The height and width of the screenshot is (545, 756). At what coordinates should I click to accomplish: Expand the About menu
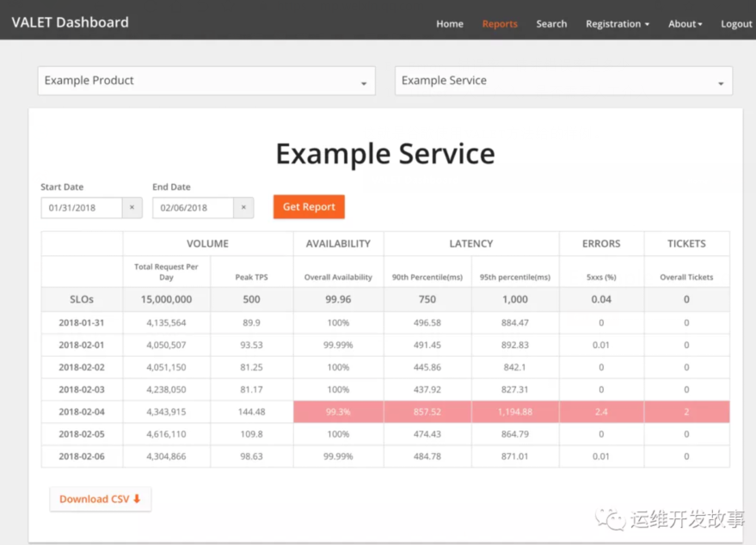(685, 24)
